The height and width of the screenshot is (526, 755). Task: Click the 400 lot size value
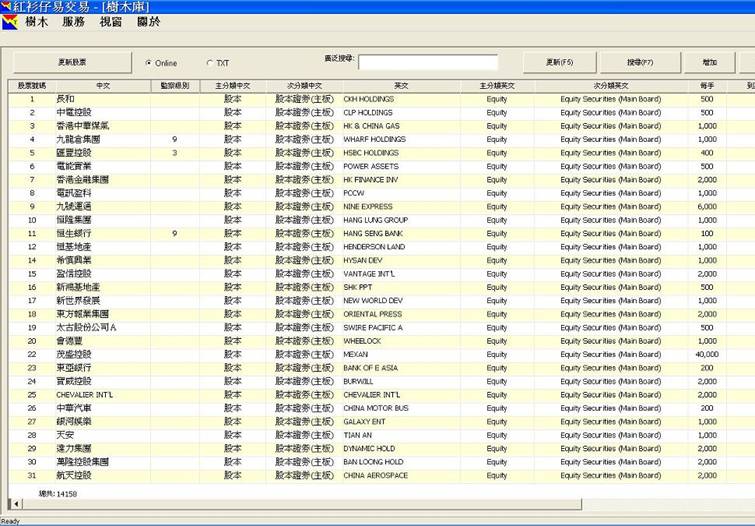point(707,153)
